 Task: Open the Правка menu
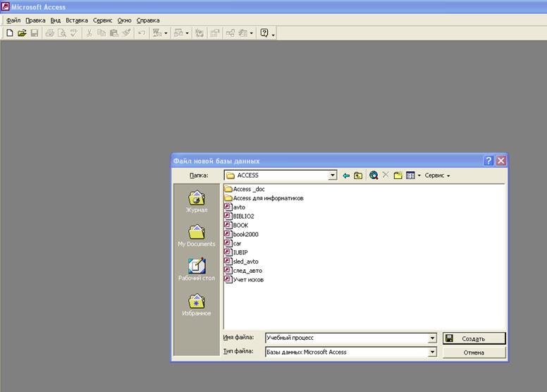tap(35, 20)
